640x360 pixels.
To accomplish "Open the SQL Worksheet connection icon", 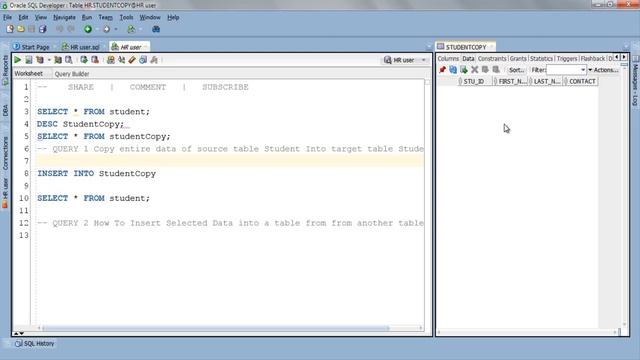I will point(131,29).
